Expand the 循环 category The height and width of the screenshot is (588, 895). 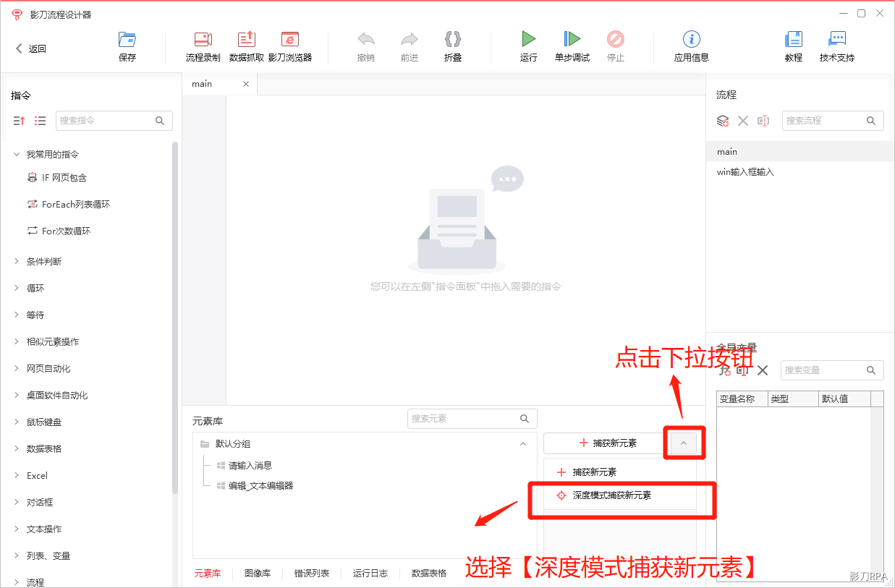(x=17, y=288)
